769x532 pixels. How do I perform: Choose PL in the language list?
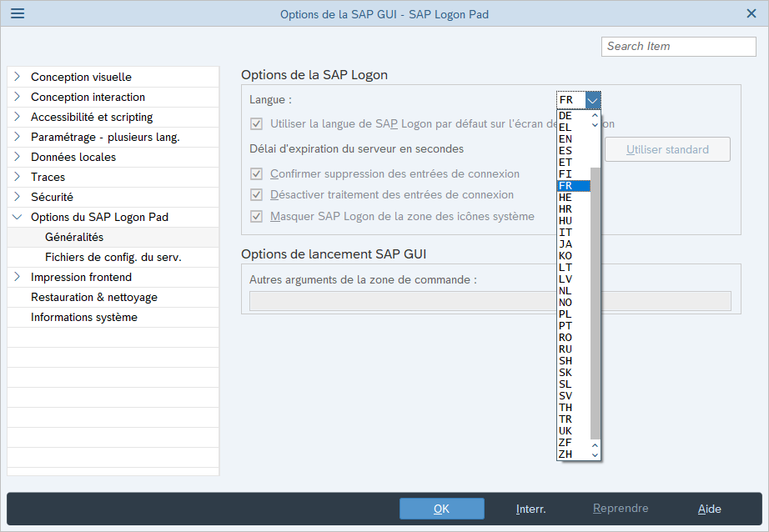pos(574,314)
